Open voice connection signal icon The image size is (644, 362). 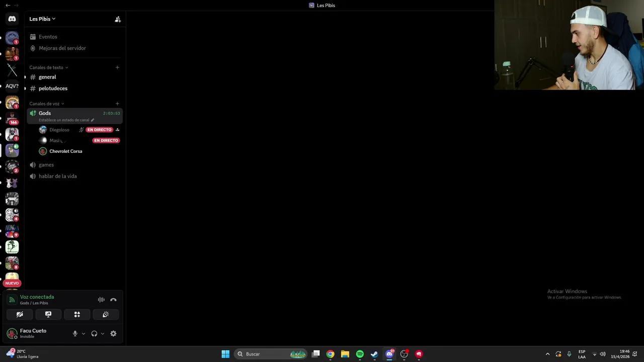[12, 300]
